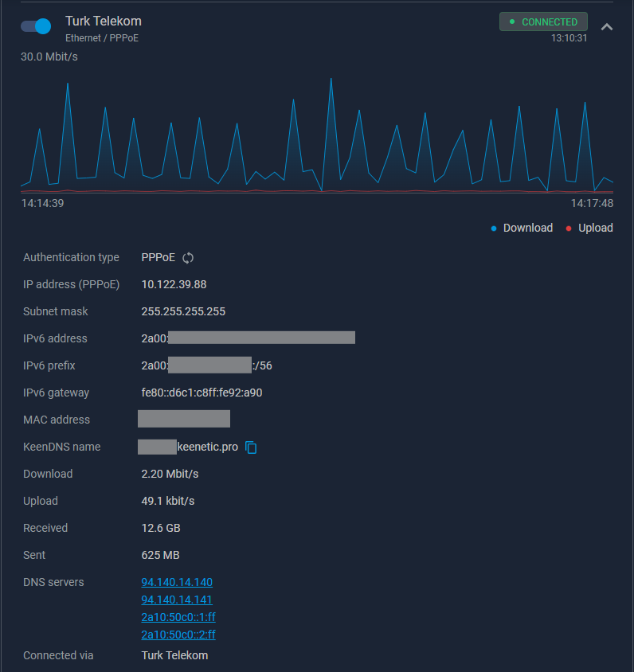
Task: Open DNS server link 94.140.14.140
Action: click(177, 582)
